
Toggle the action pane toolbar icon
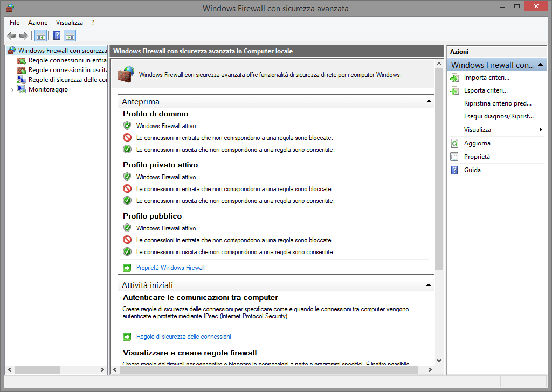70,36
